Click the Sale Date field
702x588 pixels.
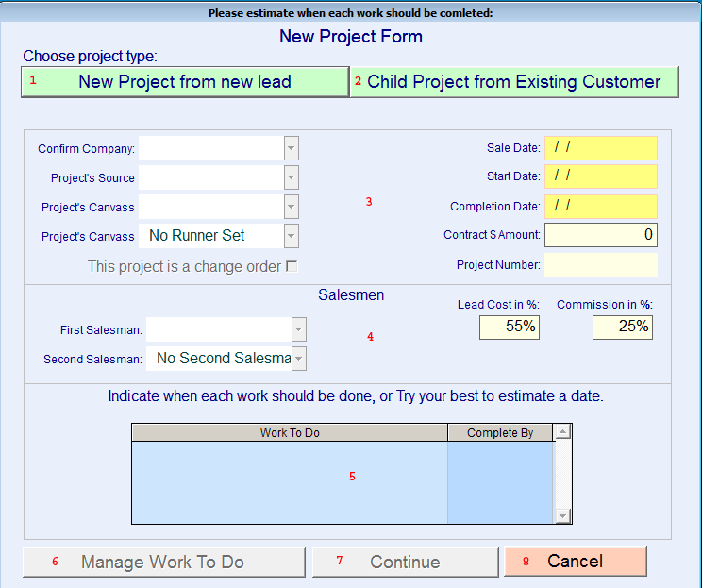click(601, 148)
